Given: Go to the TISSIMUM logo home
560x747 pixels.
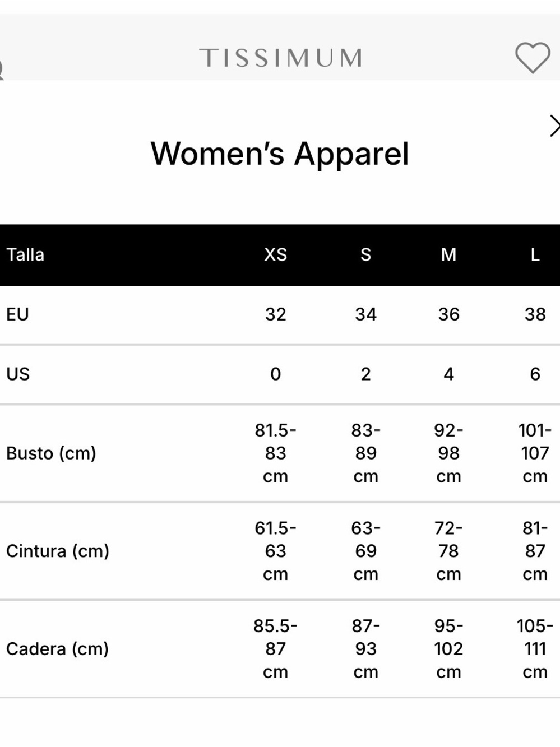Looking at the screenshot, I should 280,58.
